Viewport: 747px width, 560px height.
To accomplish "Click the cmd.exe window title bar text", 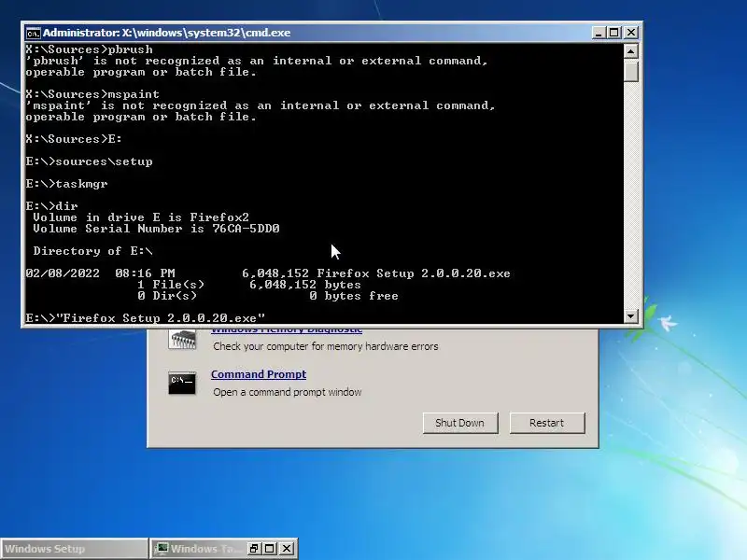I will coord(167,33).
